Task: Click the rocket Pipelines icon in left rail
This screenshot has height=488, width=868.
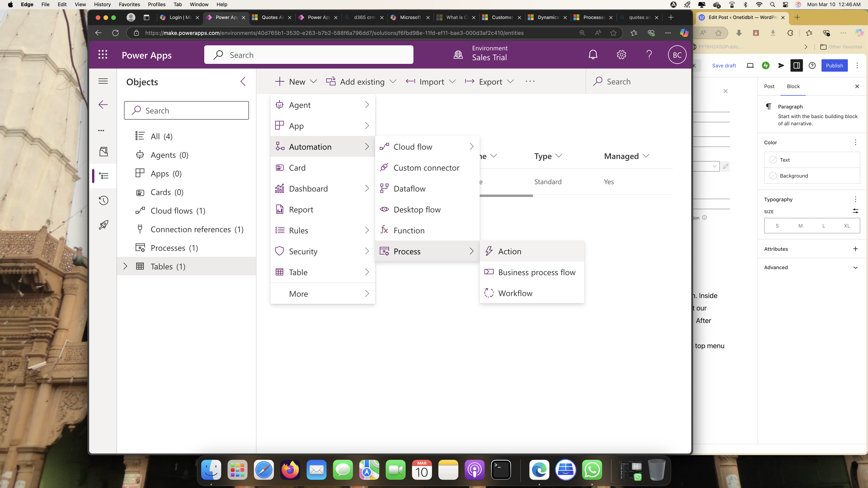Action: click(103, 225)
